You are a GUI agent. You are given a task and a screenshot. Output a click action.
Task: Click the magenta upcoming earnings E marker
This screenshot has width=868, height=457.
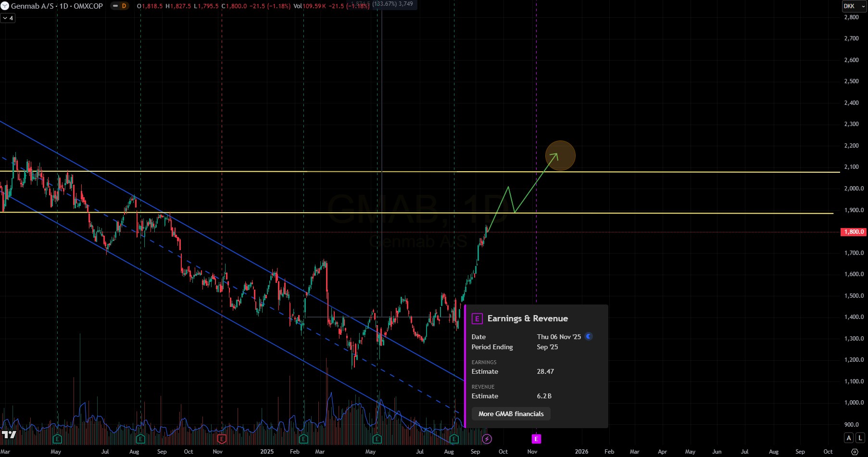(x=536, y=439)
